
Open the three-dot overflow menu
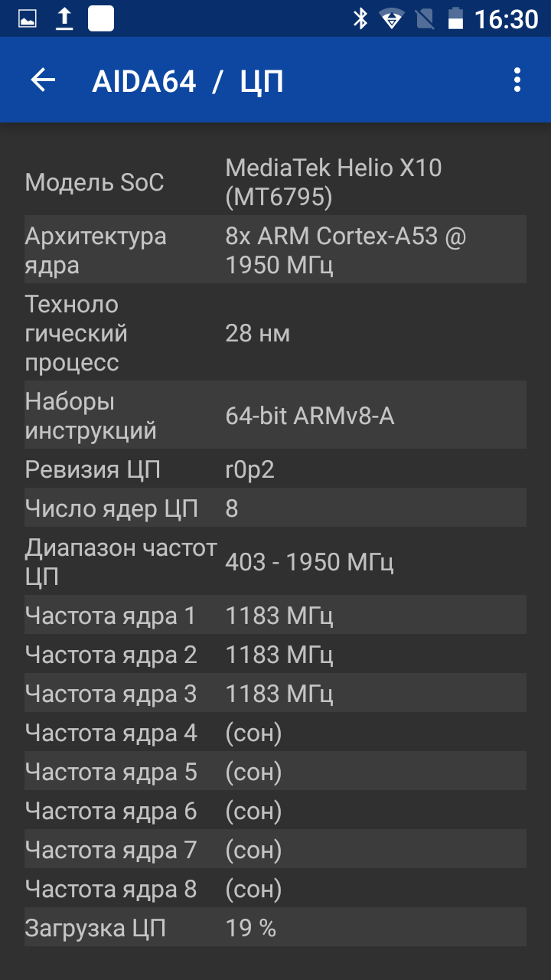coord(517,80)
